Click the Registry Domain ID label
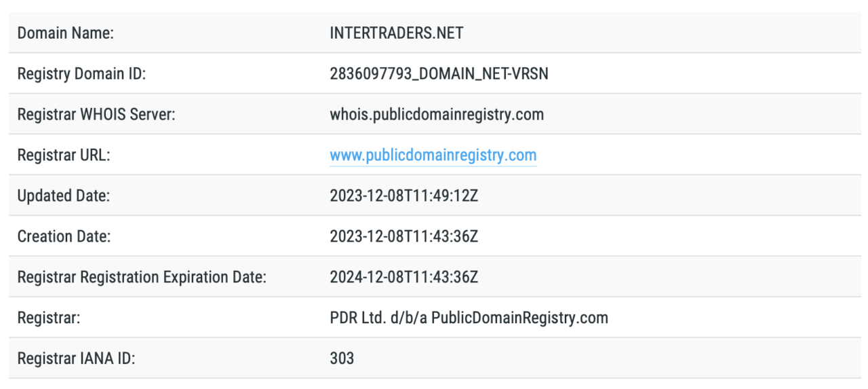The image size is (868, 389). (81, 74)
